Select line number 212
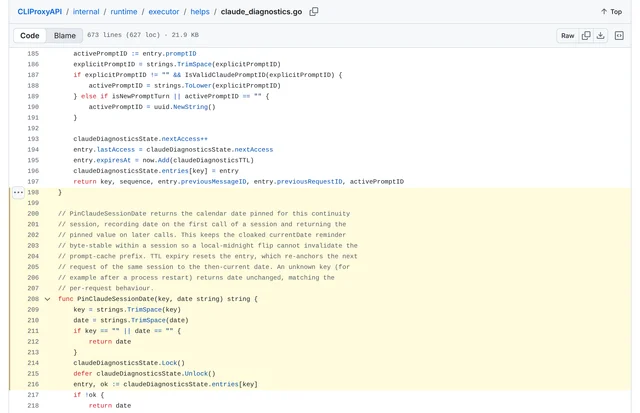Image resolution: width=640 pixels, height=413 pixels. point(33,342)
